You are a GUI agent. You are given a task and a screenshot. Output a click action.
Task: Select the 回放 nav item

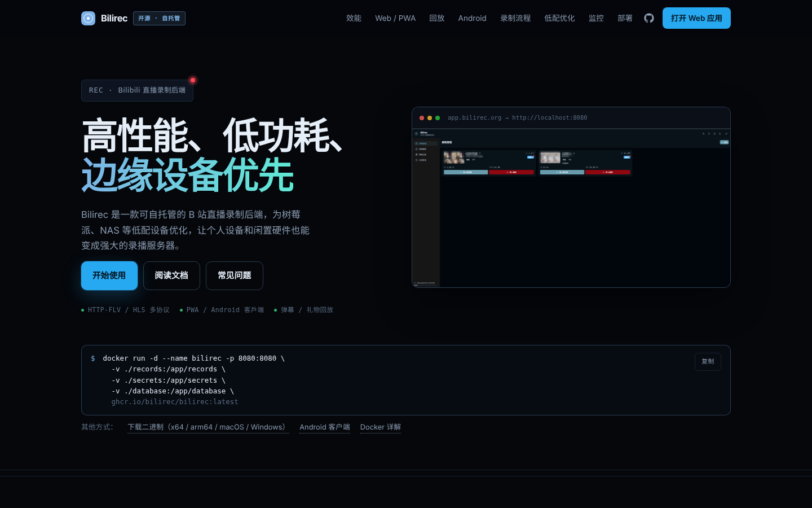(437, 18)
